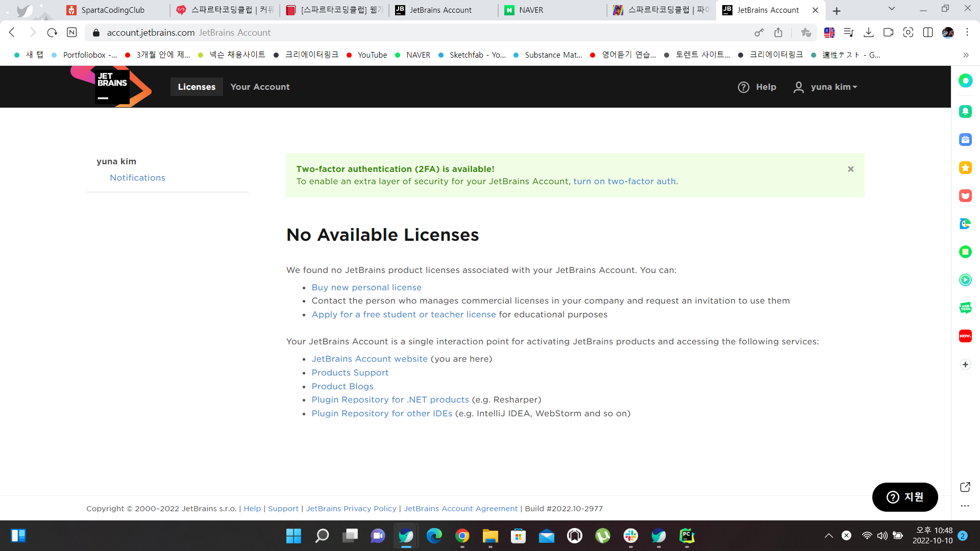Click the site lock icon in address bar
This screenshot has width=980, height=551.
pos(96,33)
